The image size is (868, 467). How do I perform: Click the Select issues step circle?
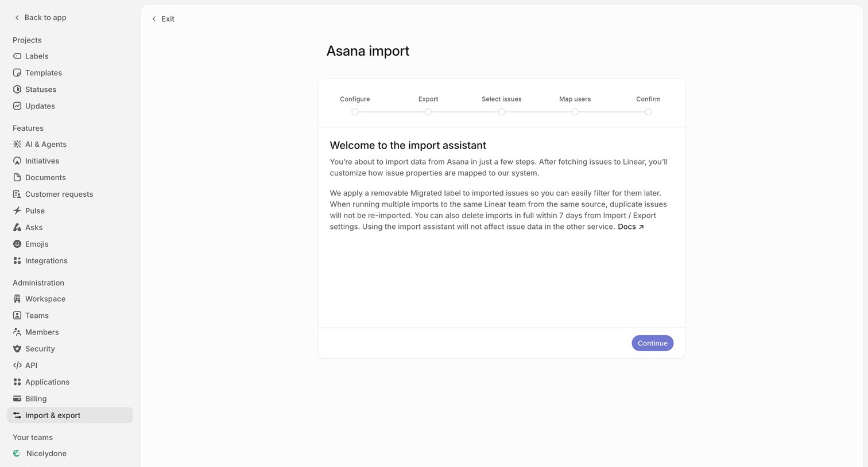pos(502,112)
